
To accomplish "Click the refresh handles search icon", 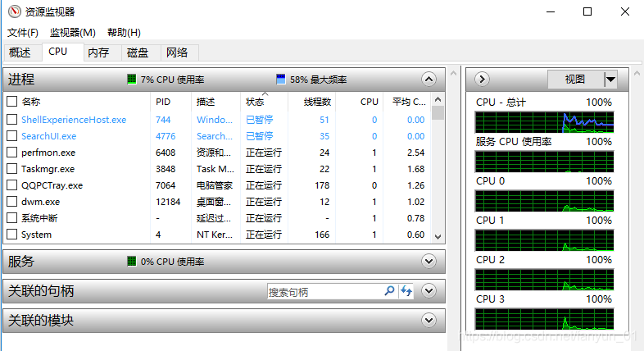I will pos(406,291).
